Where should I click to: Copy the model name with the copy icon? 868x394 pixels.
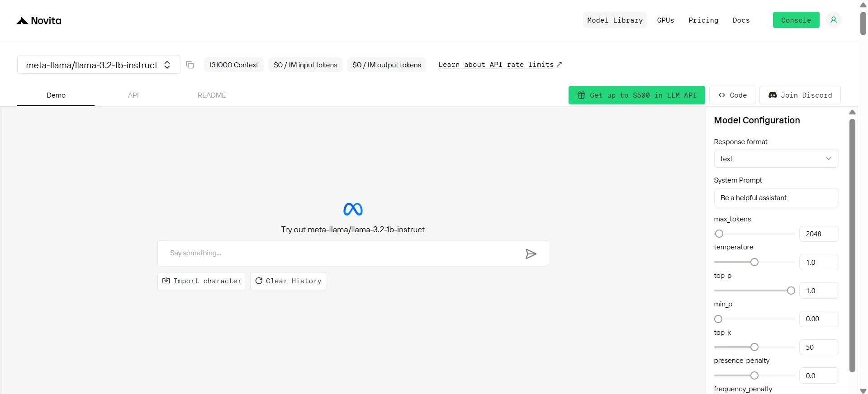pyautogui.click(x=190, y=65)
